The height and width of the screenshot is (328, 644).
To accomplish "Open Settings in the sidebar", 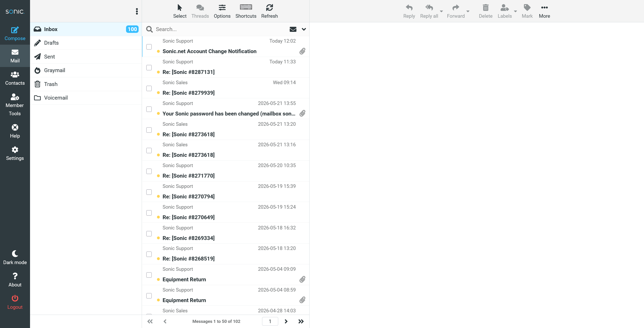I will coord(15,153).
